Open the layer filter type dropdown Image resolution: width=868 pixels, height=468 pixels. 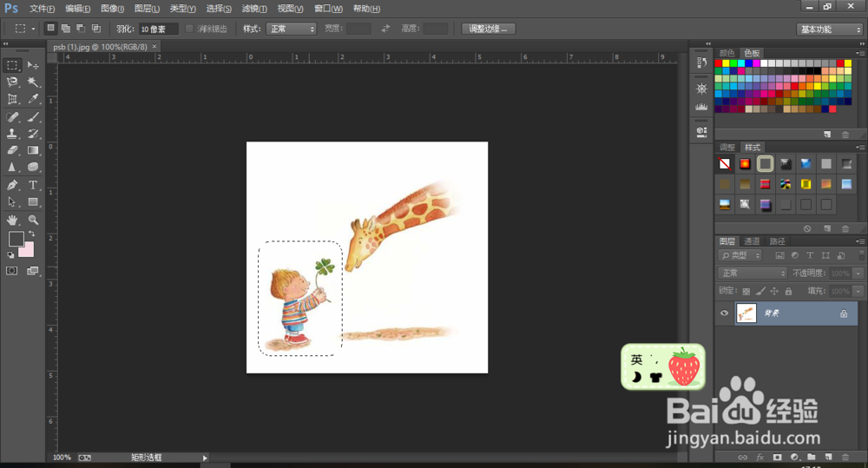(x=740, y=255)
